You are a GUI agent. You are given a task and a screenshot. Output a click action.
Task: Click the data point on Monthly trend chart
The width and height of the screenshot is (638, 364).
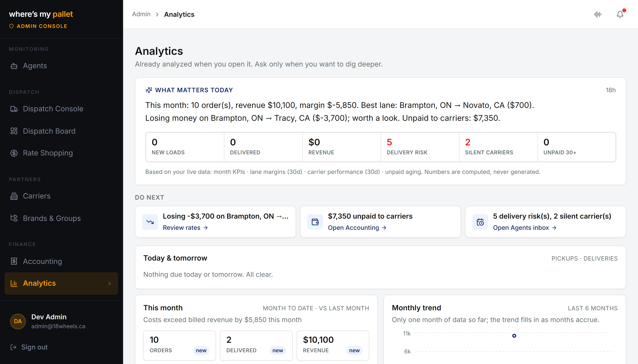tap(514, 336)
